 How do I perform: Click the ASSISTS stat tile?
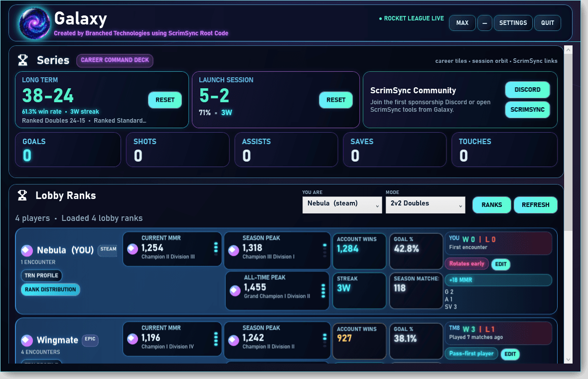[x=286, y=150]
